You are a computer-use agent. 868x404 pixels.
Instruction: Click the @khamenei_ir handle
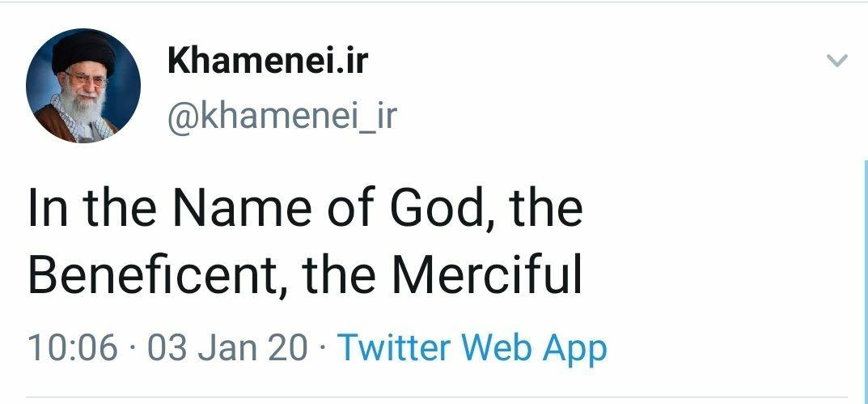pos(282,115)
